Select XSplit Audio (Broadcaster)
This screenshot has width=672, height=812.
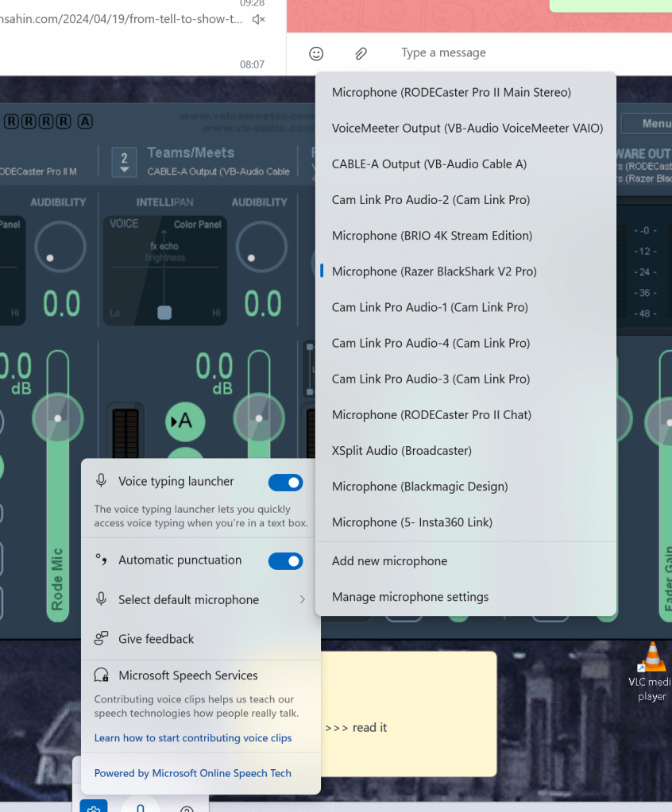465,451
